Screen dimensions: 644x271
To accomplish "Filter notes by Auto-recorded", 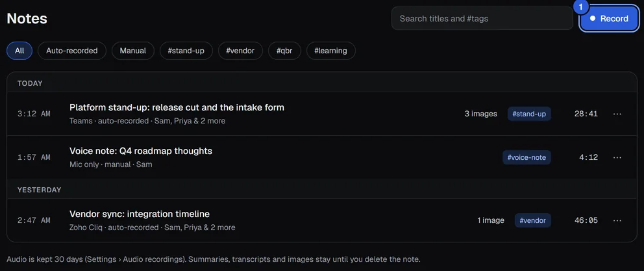I will pos(72,51).
